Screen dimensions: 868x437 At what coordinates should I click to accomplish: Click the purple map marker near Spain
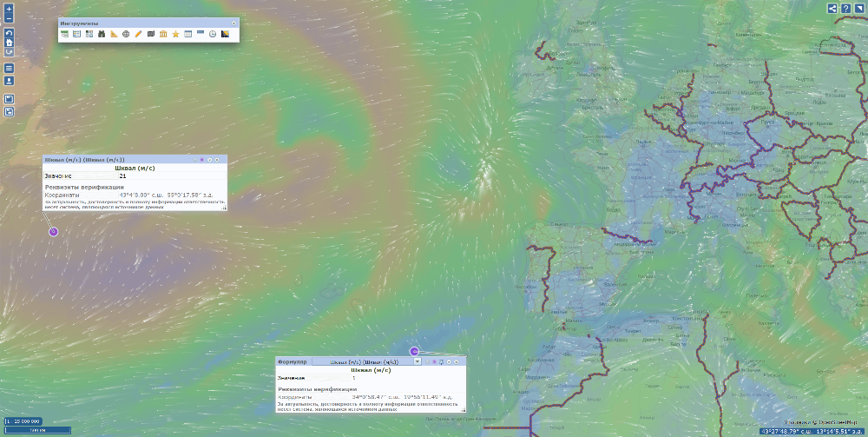pyautogui.click(x=414, y=352)
